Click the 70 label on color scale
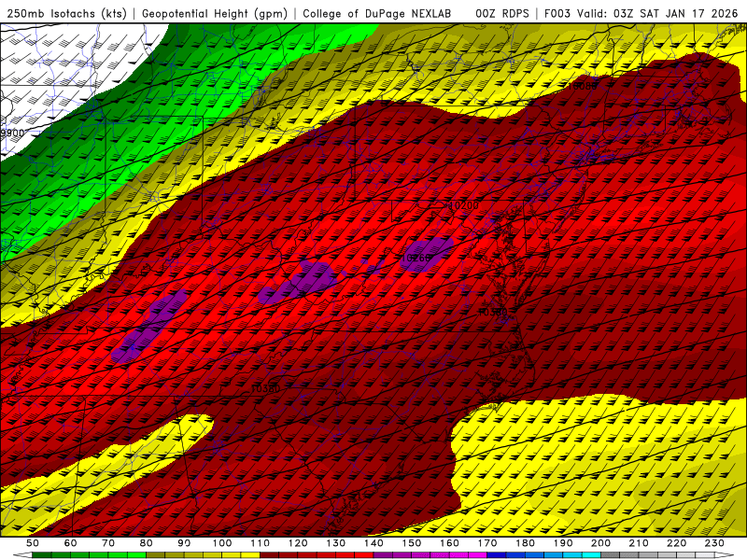Image resolution: width=747 pixels, height=560 pixels. [108, 543]
